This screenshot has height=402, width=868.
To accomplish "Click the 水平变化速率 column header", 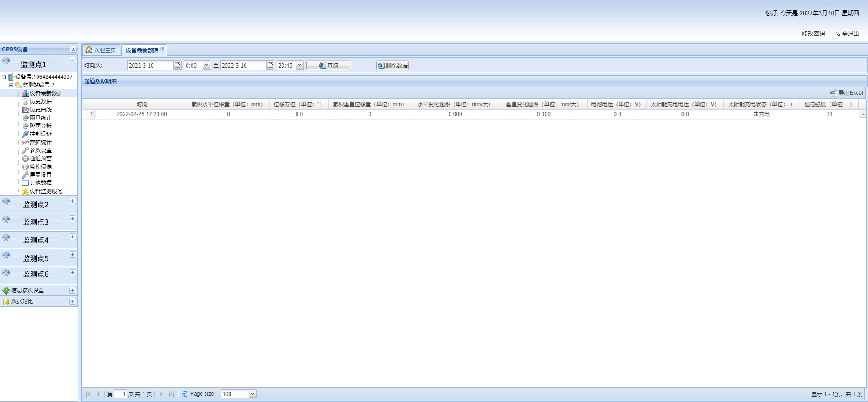I will (455, 104).
